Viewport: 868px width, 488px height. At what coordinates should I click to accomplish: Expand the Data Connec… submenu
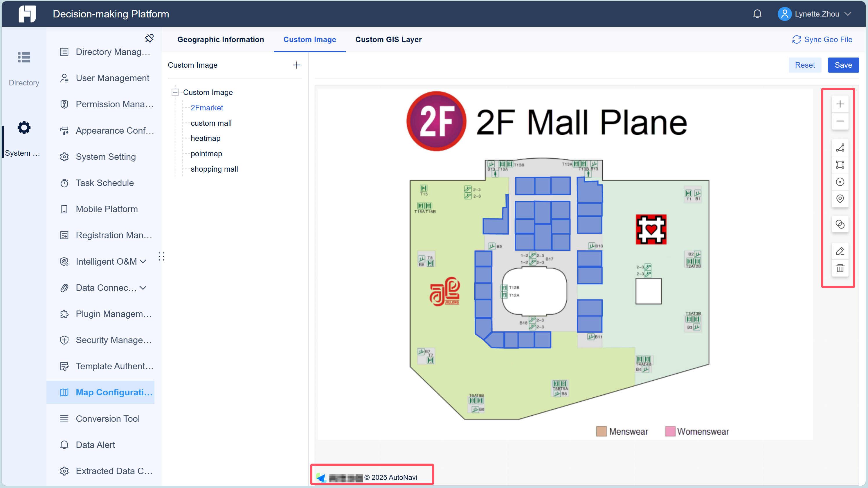click(143, 288)
